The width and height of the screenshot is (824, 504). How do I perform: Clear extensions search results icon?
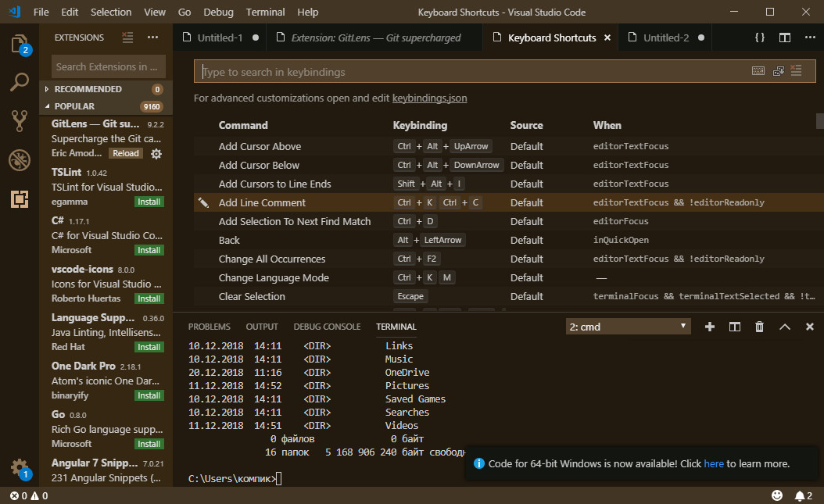127,38
